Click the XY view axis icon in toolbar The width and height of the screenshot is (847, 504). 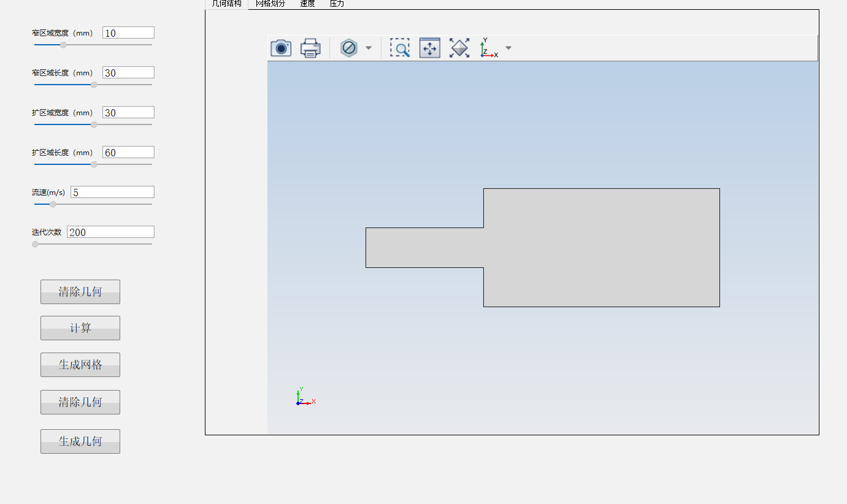tap(489, 48)
